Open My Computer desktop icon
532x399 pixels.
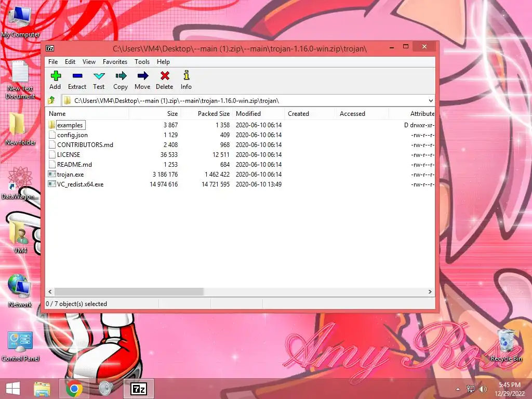coord(20,21)
